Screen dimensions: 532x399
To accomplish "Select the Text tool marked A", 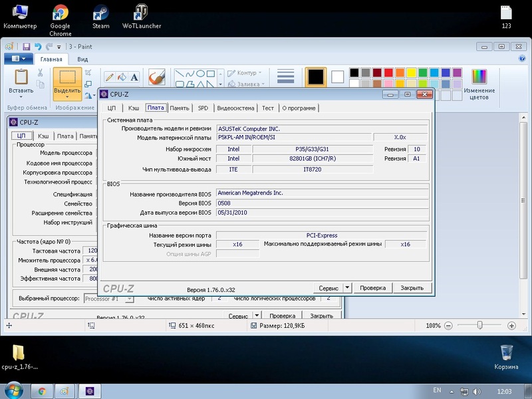I will 134,77.
